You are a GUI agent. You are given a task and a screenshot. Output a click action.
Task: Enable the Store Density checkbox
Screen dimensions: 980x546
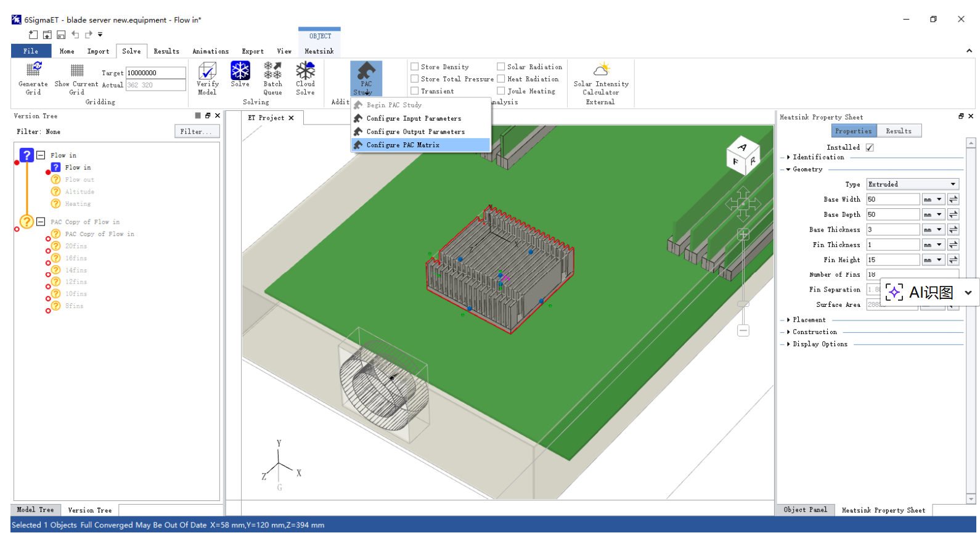tap(415, 67)
